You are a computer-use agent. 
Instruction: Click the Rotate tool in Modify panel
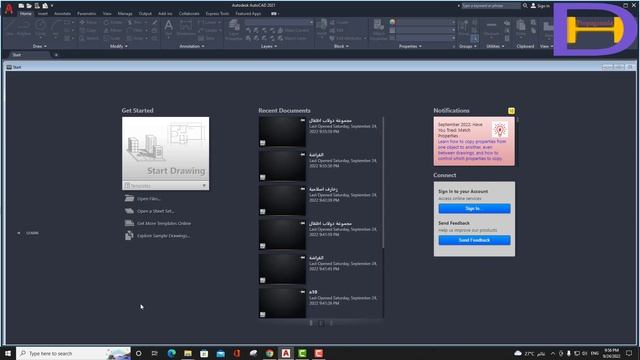113,22
